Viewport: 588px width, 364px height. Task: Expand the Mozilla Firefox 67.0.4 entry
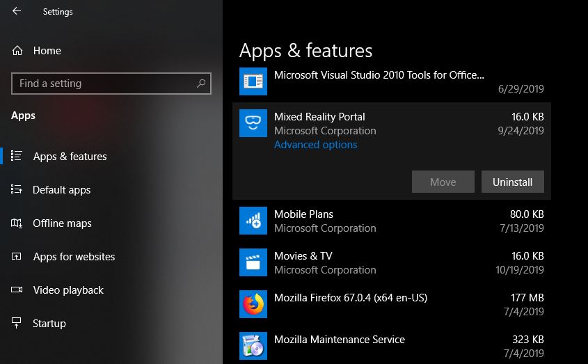coord(390,304)
